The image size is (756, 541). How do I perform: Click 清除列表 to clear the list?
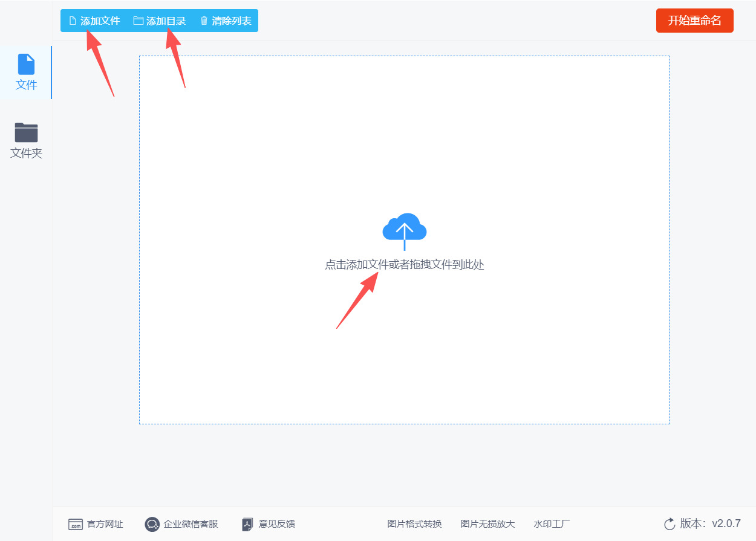point(226,21)
